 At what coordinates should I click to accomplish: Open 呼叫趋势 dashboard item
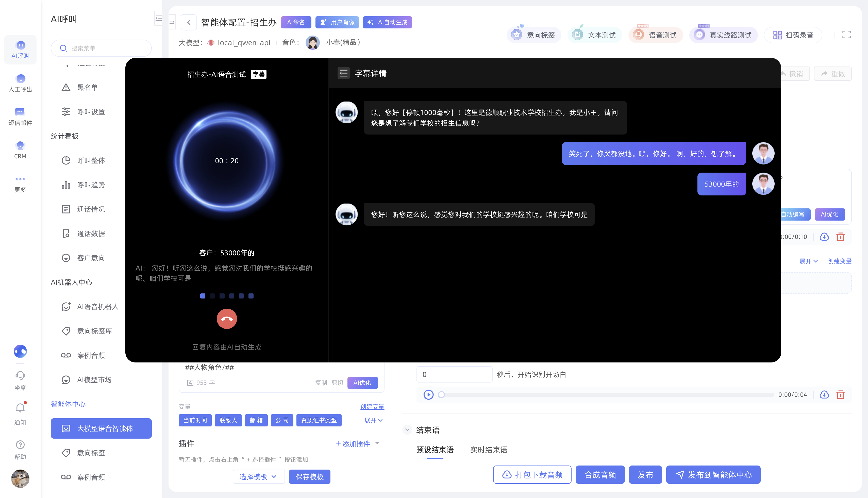91,185
